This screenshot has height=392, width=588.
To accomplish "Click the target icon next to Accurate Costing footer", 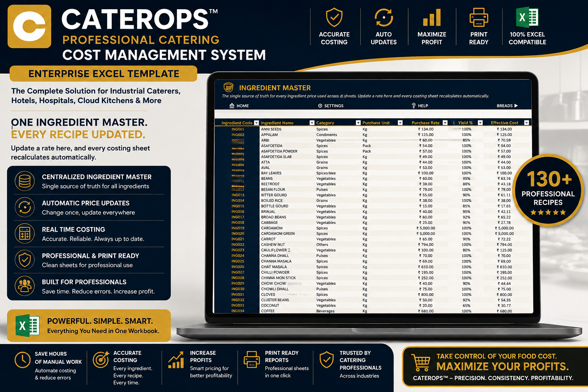I will coord(101,360).
